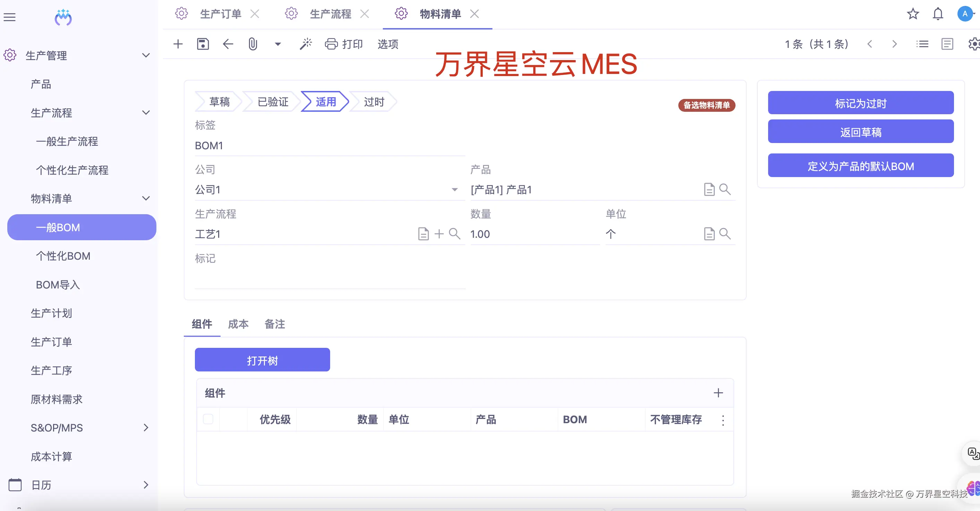The width and height of the screenshot is (980, 511).
Task: Attach a file using the paperclip icon
Action: coord(252,44)
